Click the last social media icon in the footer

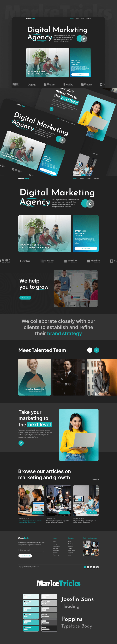pyautogui.click(x=98, y=567)
